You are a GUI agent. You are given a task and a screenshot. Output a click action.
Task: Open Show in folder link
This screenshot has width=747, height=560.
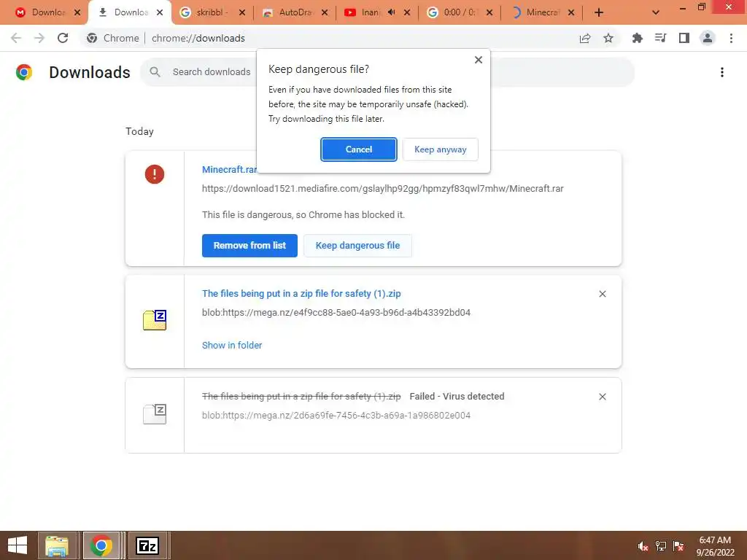tap(232, 345)
